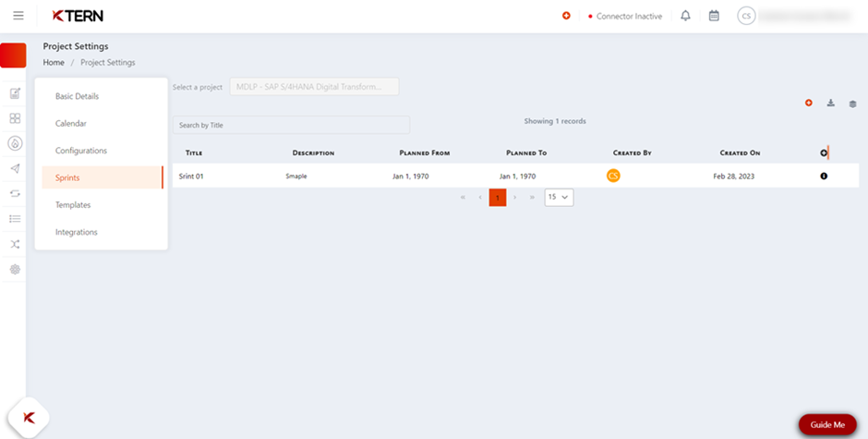
Task: Sort by the Title column header
Action: (194, 152)
